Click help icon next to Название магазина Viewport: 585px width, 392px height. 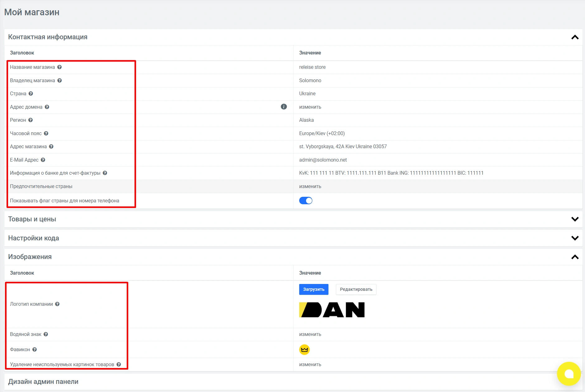(59, 67)
